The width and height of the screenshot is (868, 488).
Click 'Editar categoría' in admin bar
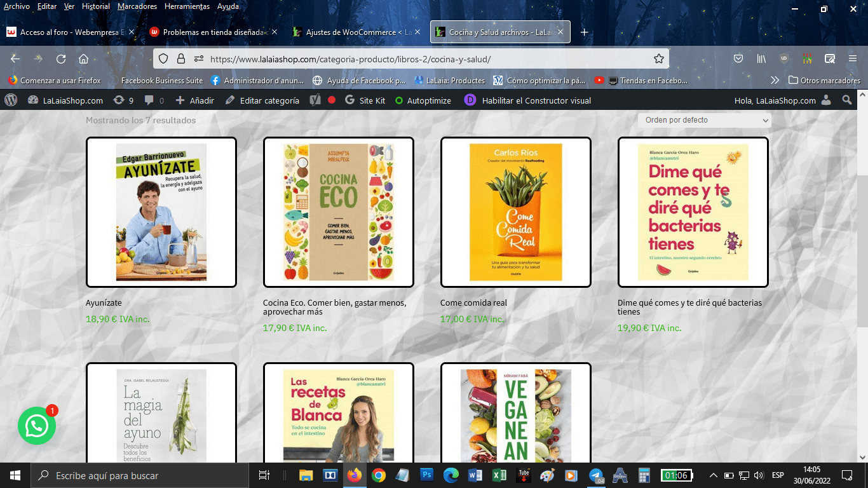coord(262,100)
